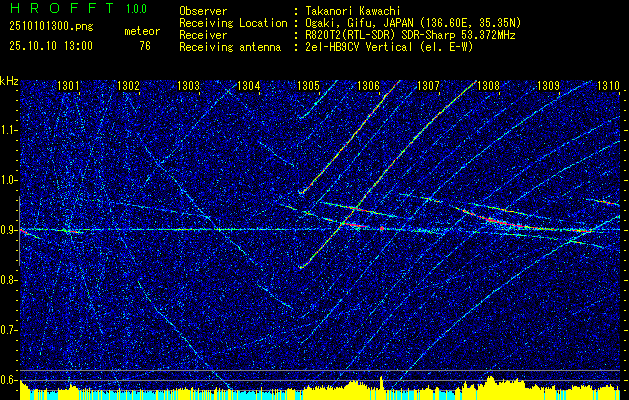Click the Receiving antenna label
629x400 pixels.
230,47
